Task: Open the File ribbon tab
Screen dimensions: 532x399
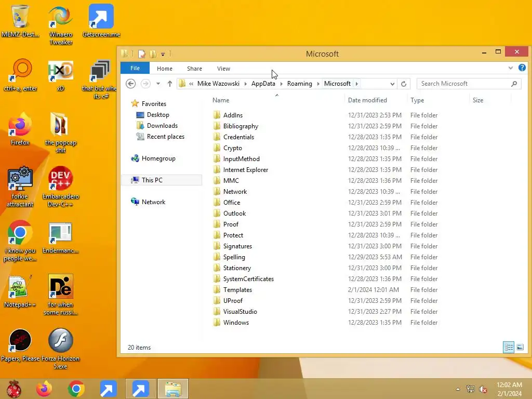Action: [x=135, y=68]
